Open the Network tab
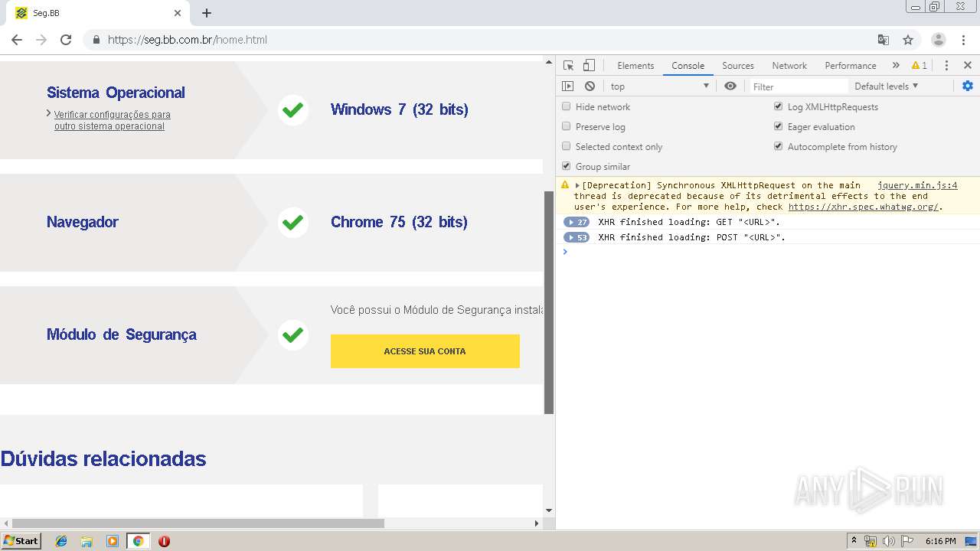 789,66
